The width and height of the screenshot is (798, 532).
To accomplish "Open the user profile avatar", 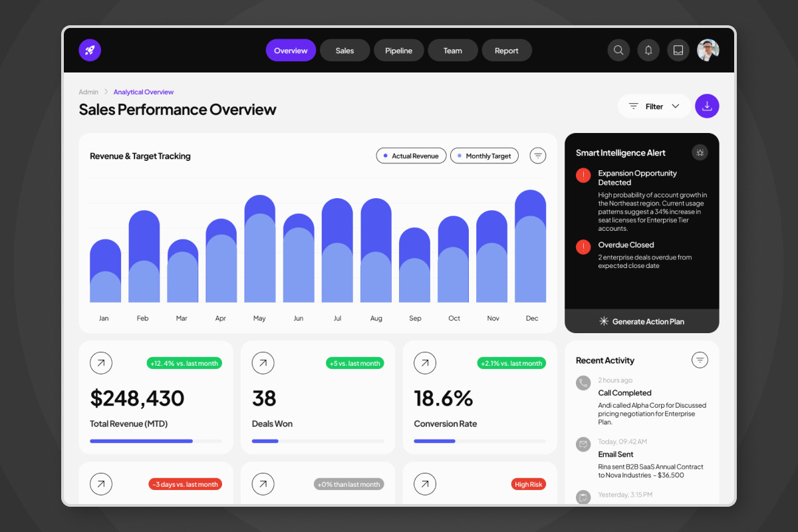I will tap(708, 50).
